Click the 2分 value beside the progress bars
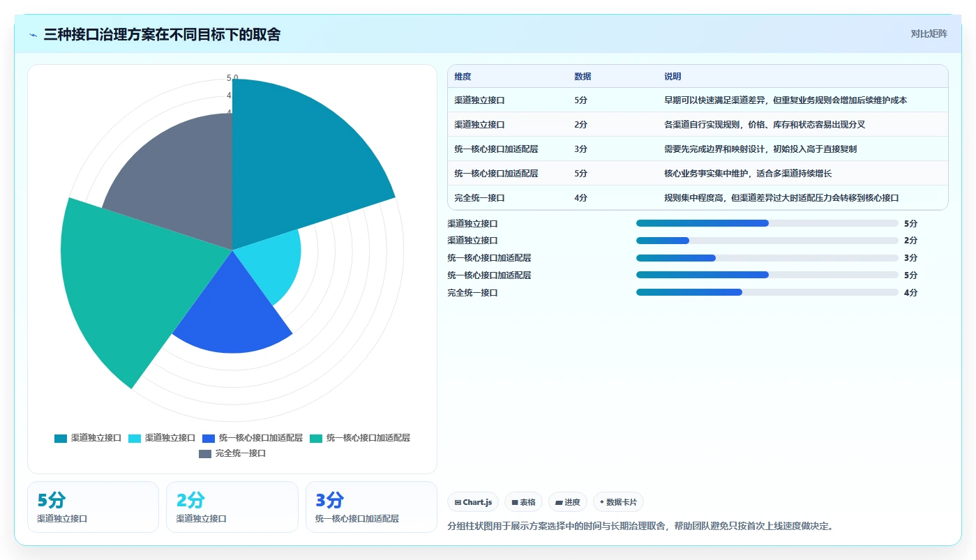Image resolution: width=976 pixels, height=560 pixels. point(910,241)
